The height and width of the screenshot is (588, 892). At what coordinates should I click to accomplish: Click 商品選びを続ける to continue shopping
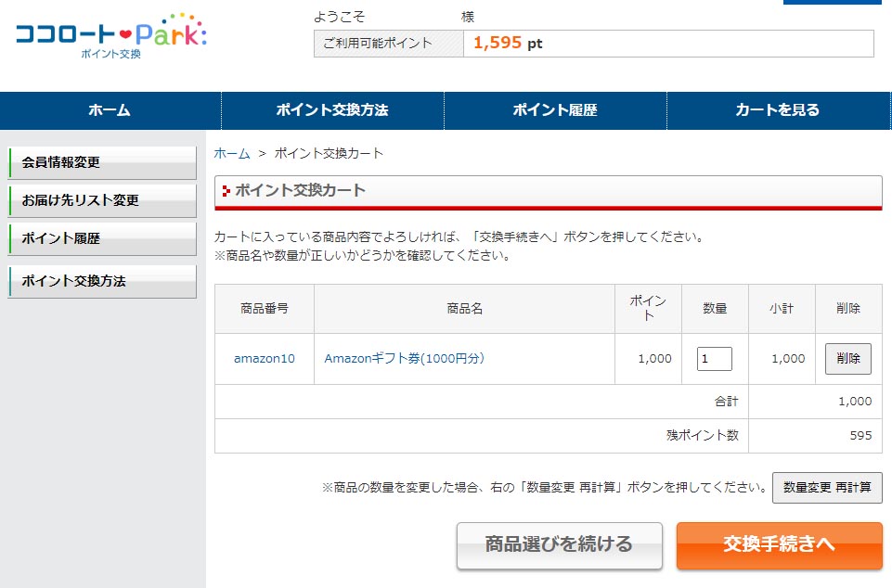coord(559,545)
